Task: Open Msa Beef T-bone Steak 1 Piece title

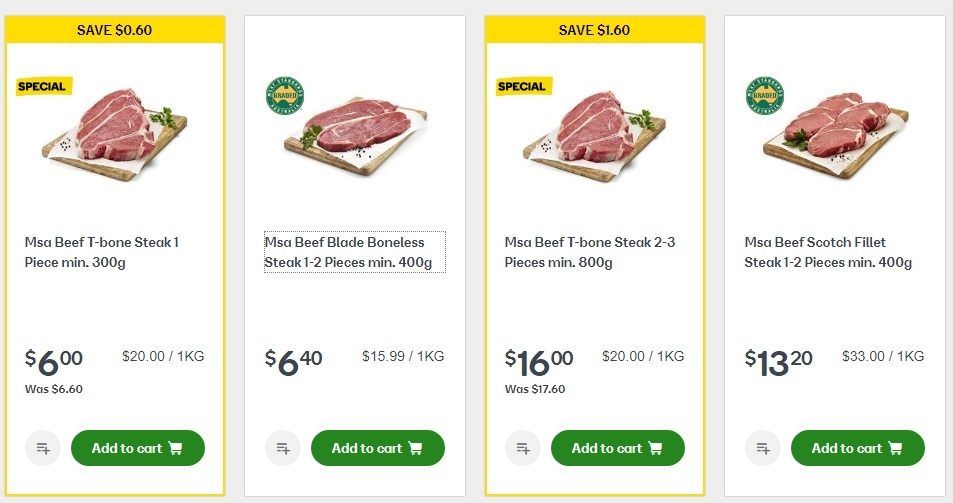Action: (102, 252)
